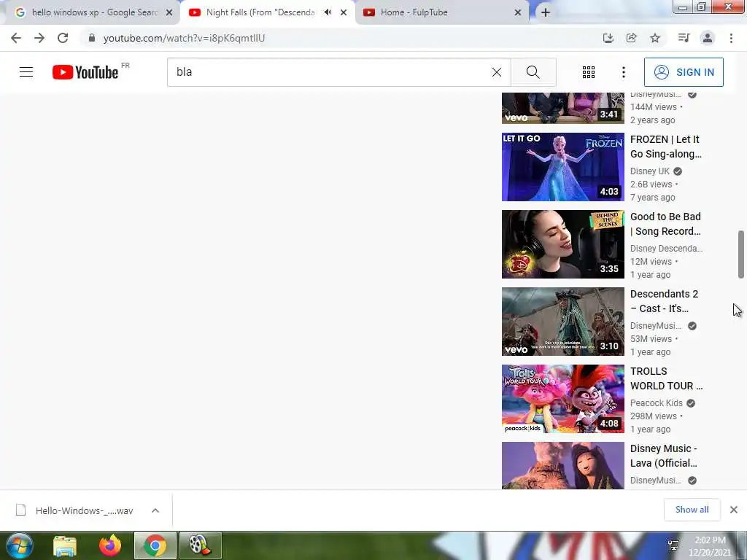The height and width of the screenshot is (560, 747).
Task: Expand the Hello-Windows download options chevron
Action: coord(155,510)
